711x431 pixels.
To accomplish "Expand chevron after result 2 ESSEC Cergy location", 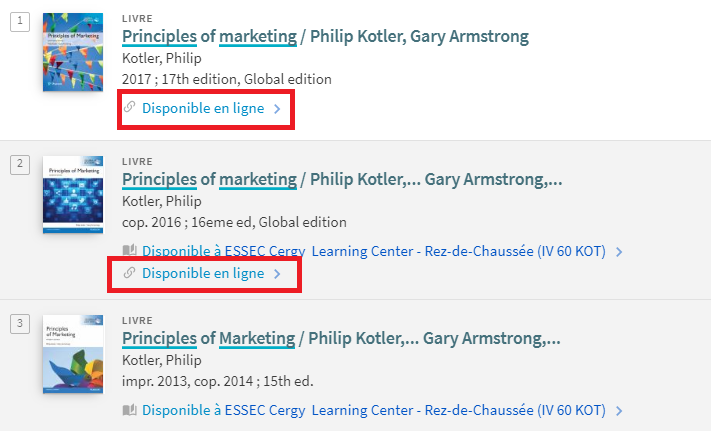I will pos(619,252).
